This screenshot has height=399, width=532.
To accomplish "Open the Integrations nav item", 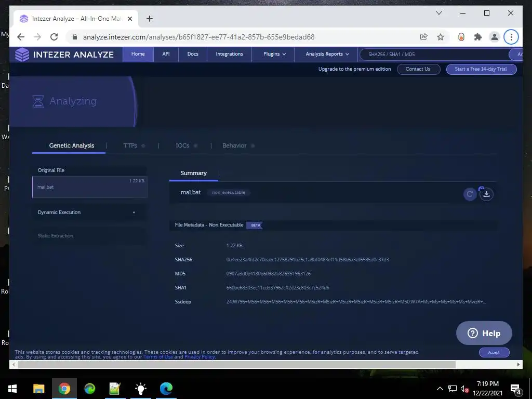I will click(x=229, y=54).
